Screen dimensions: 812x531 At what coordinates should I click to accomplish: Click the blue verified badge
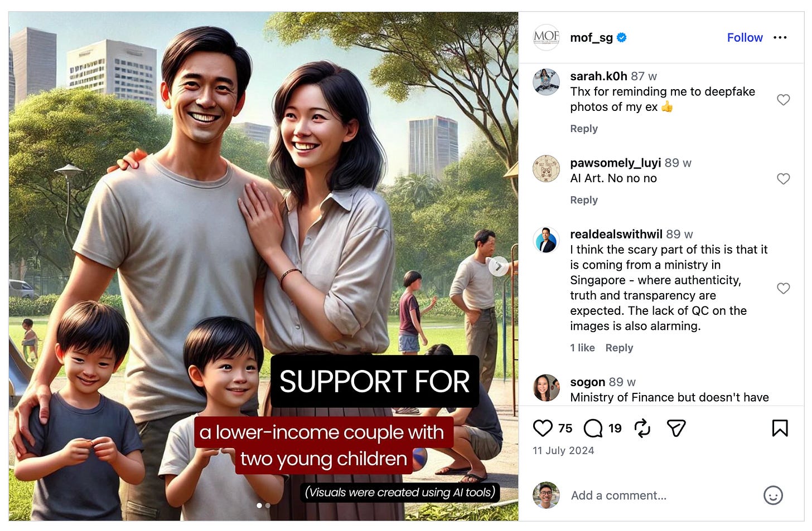click(x=622, y=37)
